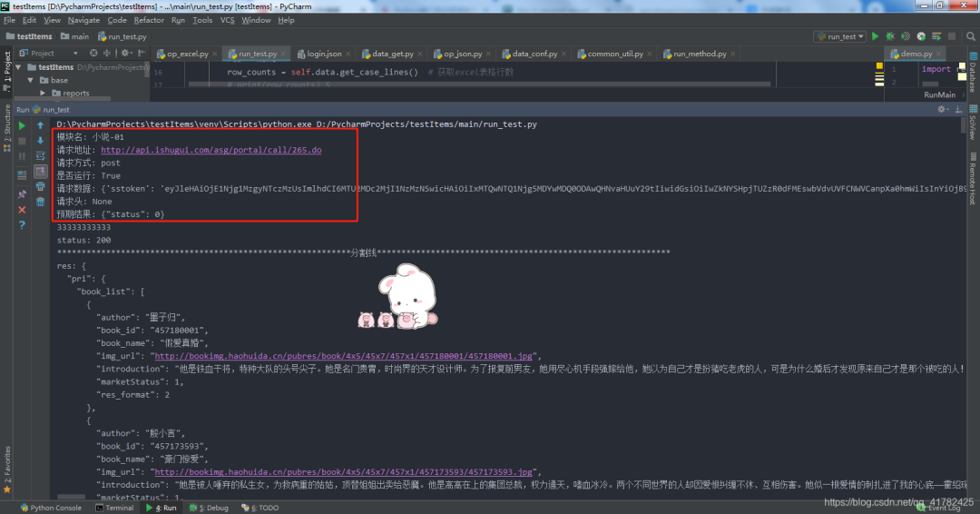
Task: Stop the process in Run panel
Action: (x=22, y=141)
